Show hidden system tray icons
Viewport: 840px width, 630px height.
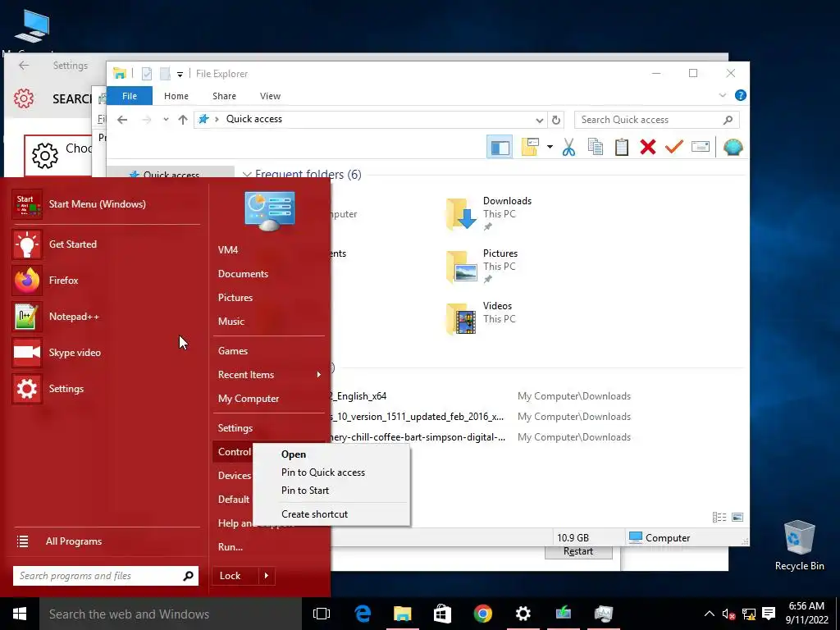[x=710, y=614]
